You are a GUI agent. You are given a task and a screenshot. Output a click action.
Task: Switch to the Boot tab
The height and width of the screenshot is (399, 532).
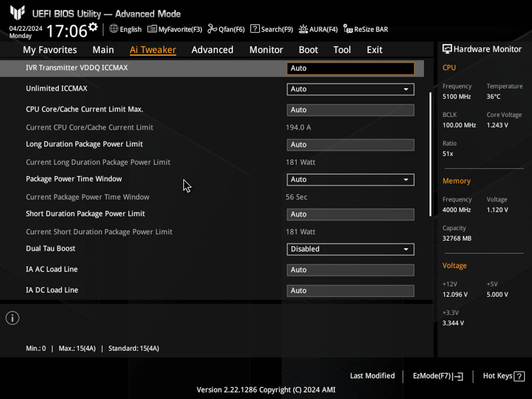point(308,50)
